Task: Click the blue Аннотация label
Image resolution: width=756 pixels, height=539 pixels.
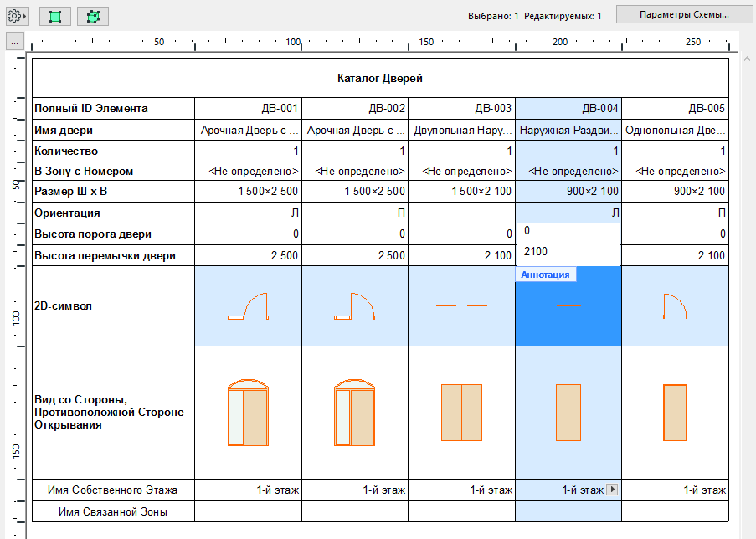Action: click(545, 275)
